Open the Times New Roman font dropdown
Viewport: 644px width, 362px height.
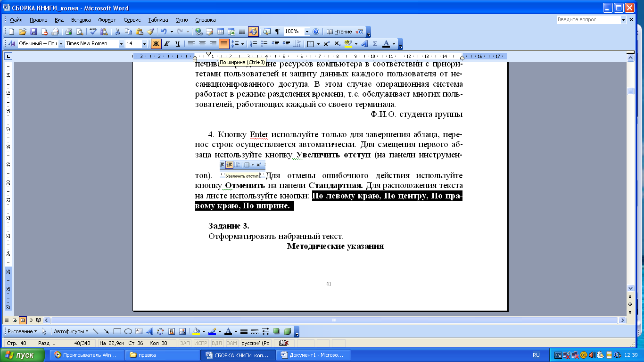coord(121,43)
